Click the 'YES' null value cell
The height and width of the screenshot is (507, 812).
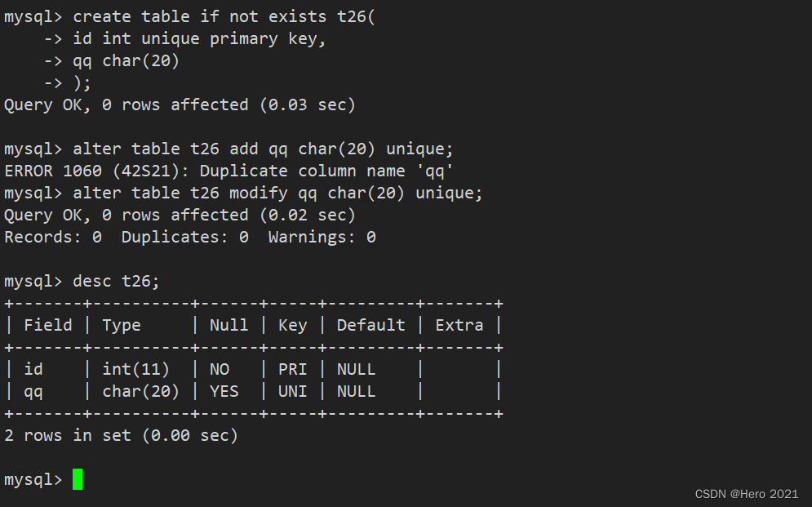tap(224, 392)
